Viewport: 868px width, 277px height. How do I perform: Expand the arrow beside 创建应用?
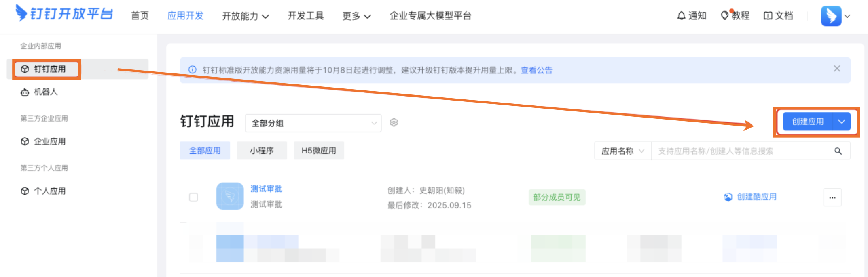[x=842, y=122]
